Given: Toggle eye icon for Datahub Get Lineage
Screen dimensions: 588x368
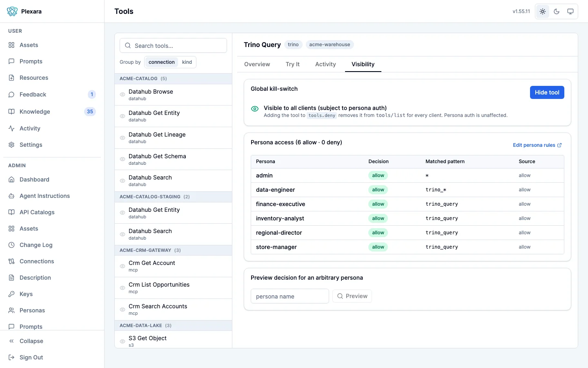Looking at the screenshot, I should click(x=122, y=138).
